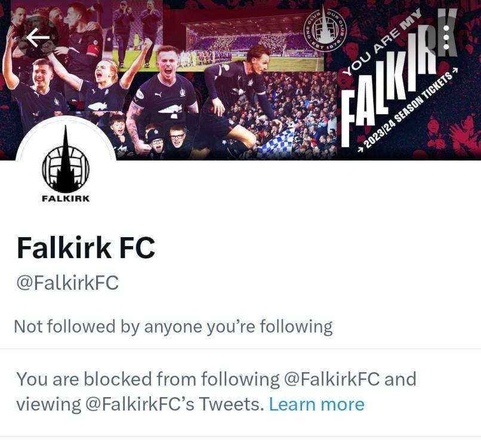The width and height of the screenshot is (481, 448).
Task: Open the Falkirk steeple crest profile picture
Action: tap(66, 165)
